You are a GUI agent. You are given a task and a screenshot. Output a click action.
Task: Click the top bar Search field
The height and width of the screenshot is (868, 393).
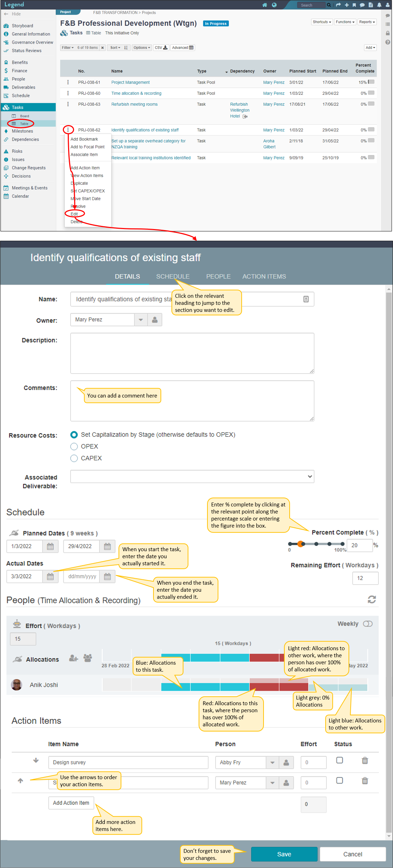point(312,5)
